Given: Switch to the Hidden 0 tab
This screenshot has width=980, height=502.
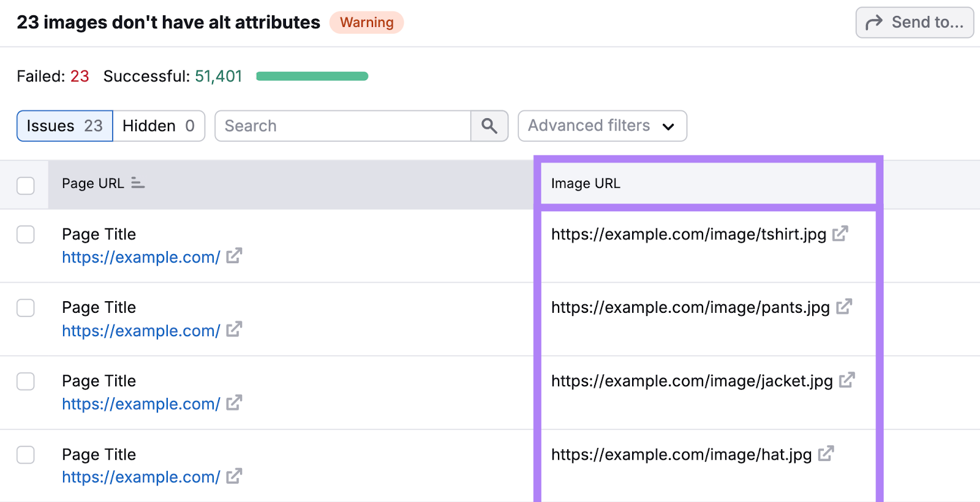Looking at the screenshot, I should click(x=159, y=126).
